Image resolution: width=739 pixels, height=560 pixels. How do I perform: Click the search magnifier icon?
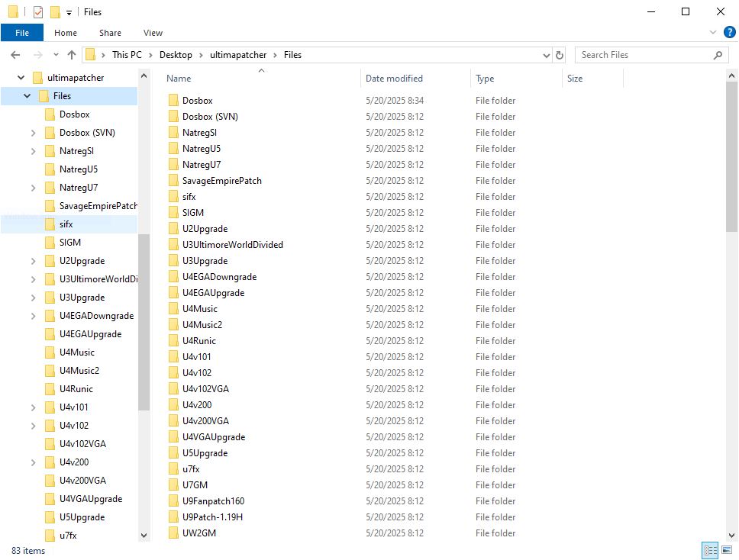click(x=718, y=55)
